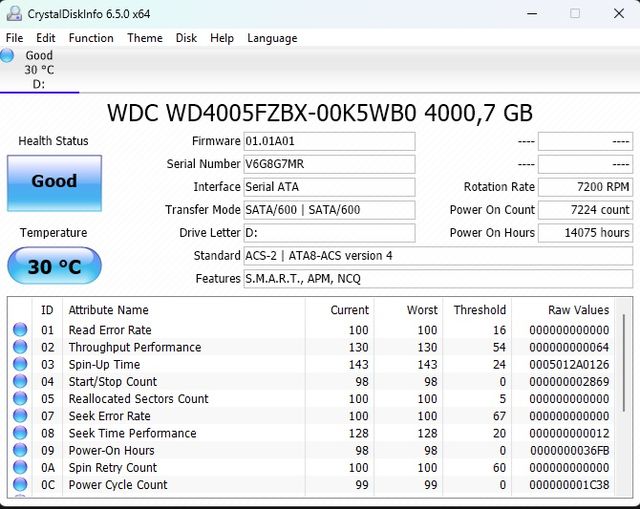Click the Good health status button
The image size is (640, 509).
click(x=54, y=183)
